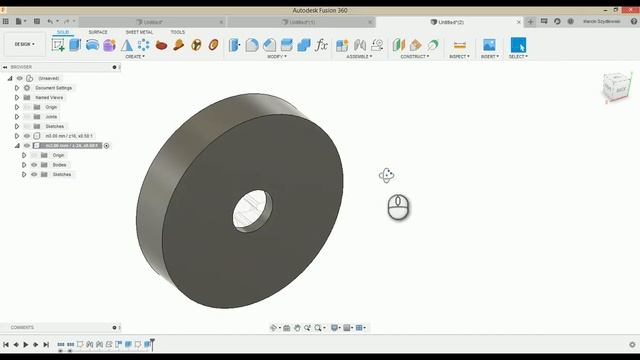Expand the Document Settings node
The image size is (640, 360).
click(17, 88)
